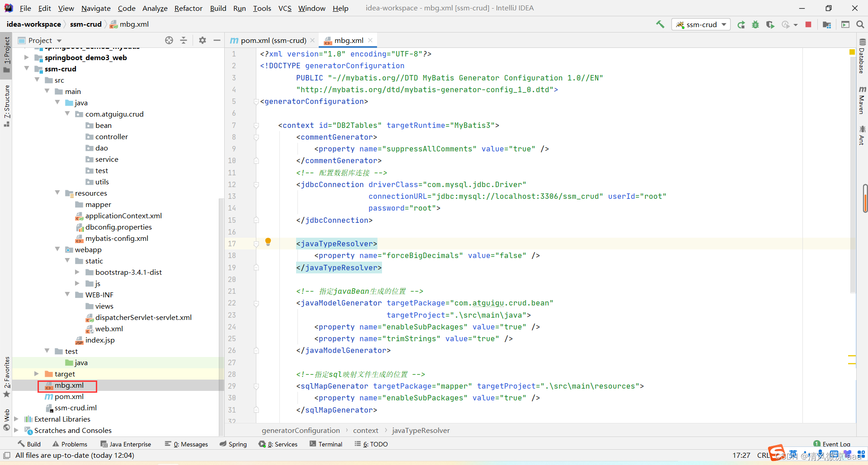
Task: Collapse the webapp folder
Action: coord(57,249)
